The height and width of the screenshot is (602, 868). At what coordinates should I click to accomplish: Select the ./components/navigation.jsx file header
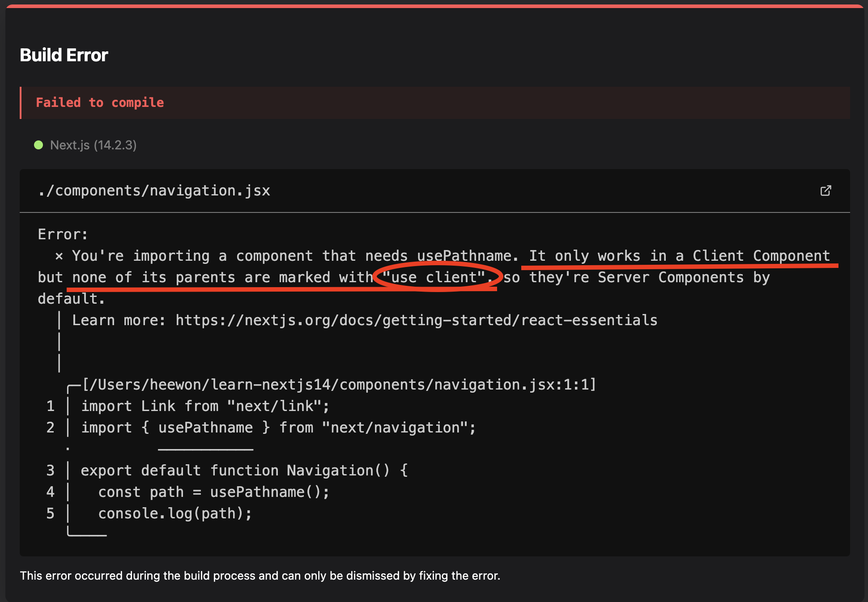click(154, 191)
